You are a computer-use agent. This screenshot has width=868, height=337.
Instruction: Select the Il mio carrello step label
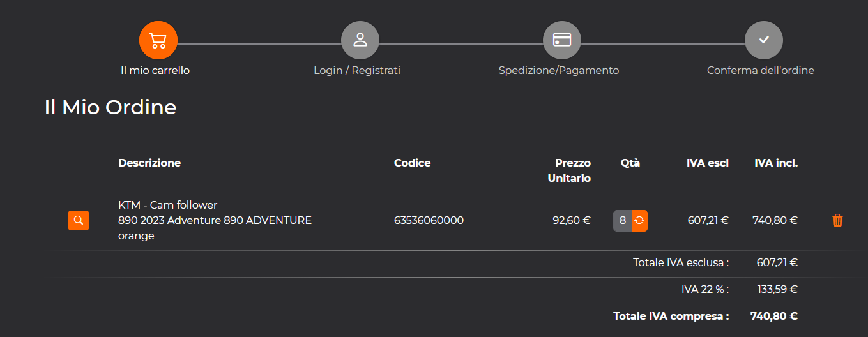(155, 70)
